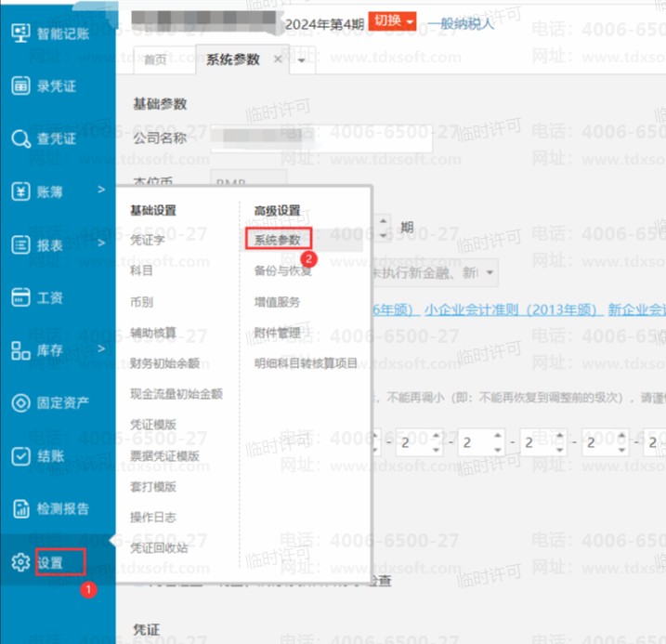Open 查凭证 search icon in sidebar

[20, 139]
